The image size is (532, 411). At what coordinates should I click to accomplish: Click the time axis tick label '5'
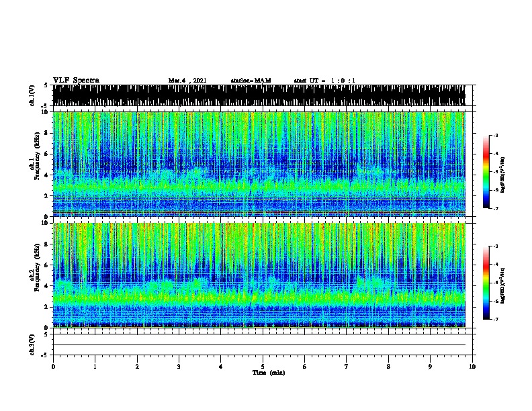(263, 367)
